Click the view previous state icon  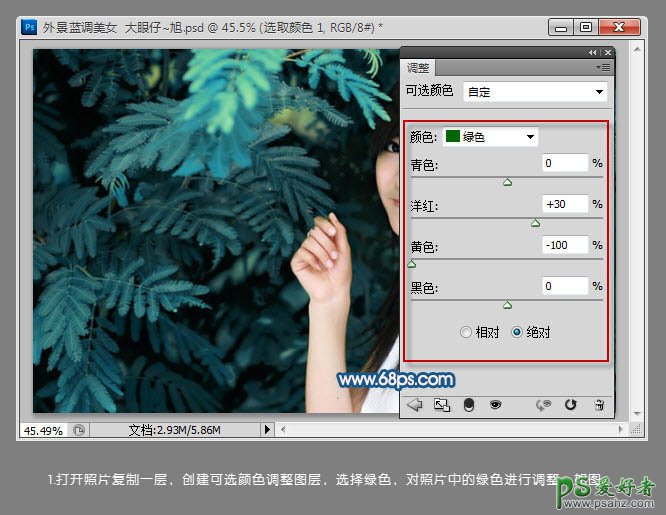point(544,405)
